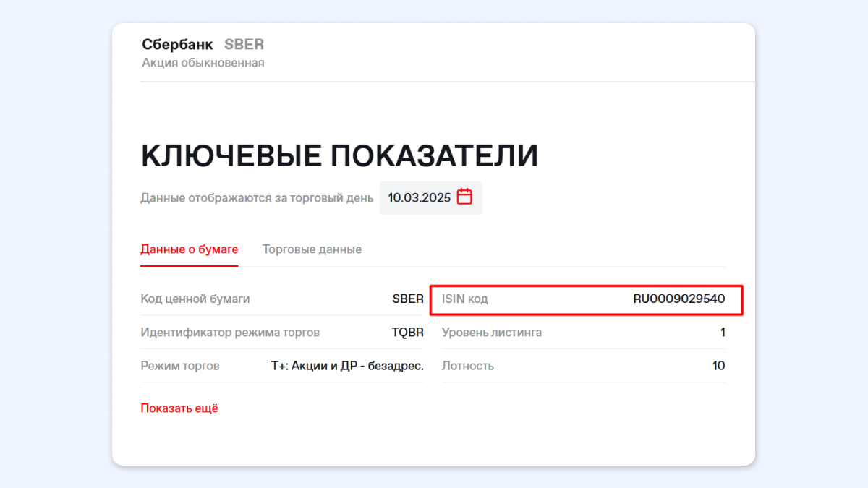This screenshot has width=868, height=488.
Task: Click the КЛЮЧЕВЫЕ ПОКАЗАТЕЛИ heading
Action: [339, 155]
